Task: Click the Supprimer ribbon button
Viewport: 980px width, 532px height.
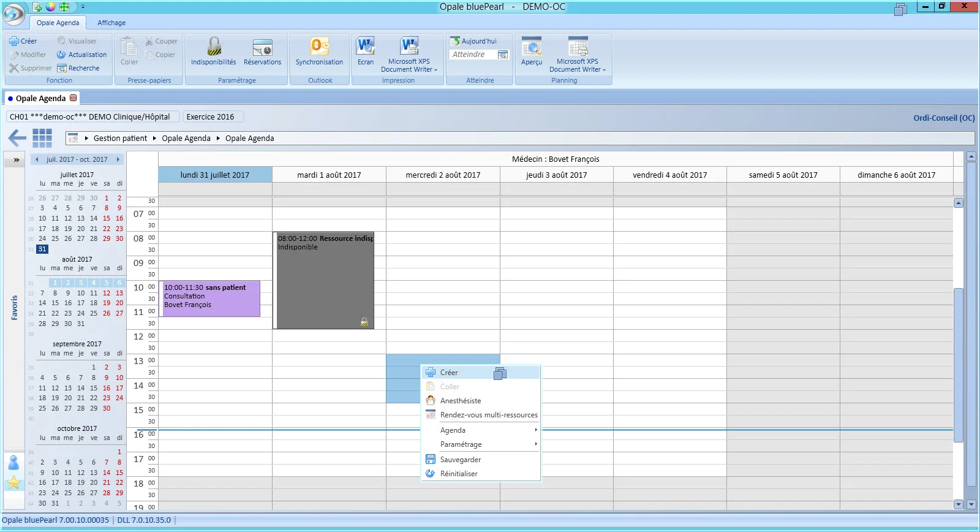Action: click(31, 68)
